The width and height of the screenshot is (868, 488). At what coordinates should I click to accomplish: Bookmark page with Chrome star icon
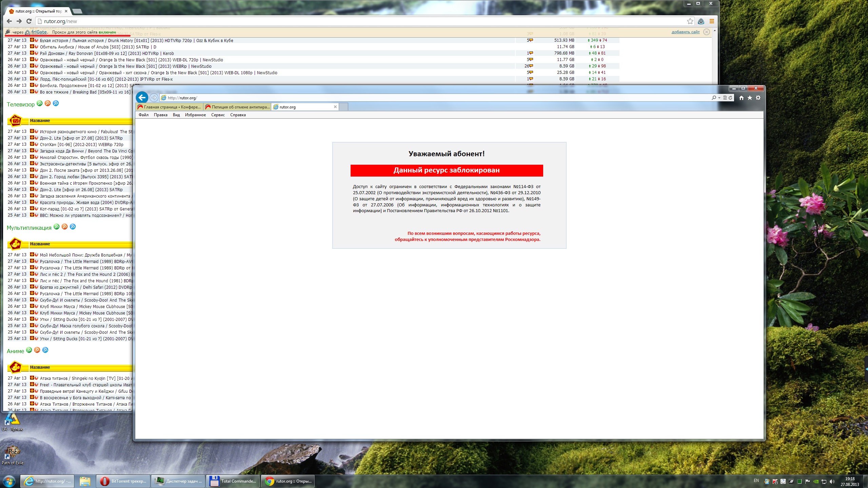690,21
